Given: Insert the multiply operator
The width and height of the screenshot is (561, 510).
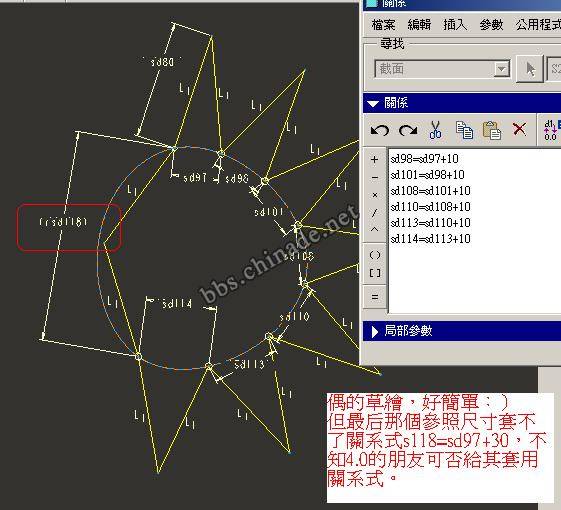Looking at the screenshot, I should click(x=375, y=195).
